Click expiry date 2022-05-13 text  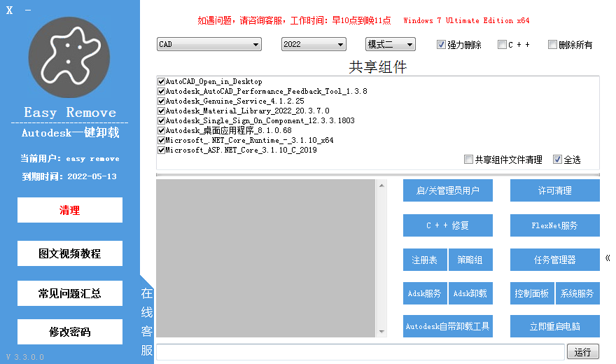(x=92, y=176)
